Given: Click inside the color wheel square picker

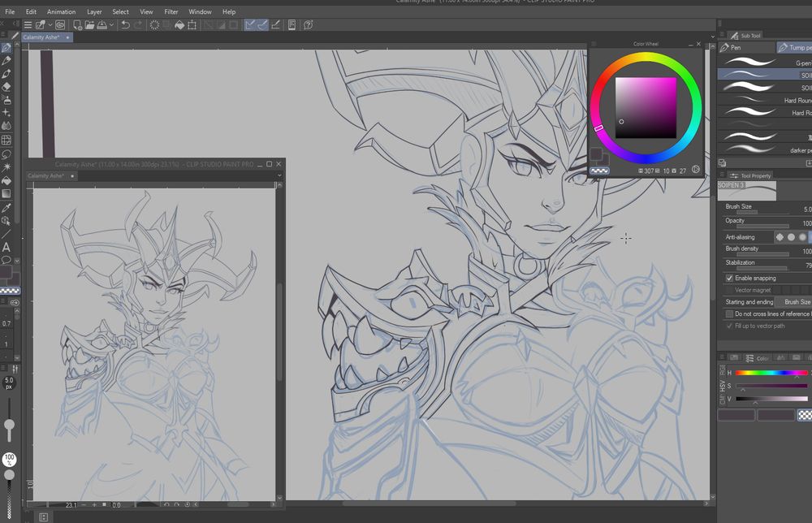Looking at the screenshot, I should (x=646, y=108).
